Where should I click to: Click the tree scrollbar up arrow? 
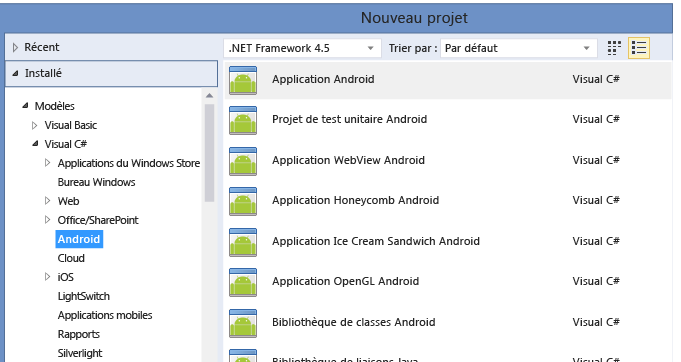click(209, 95)
